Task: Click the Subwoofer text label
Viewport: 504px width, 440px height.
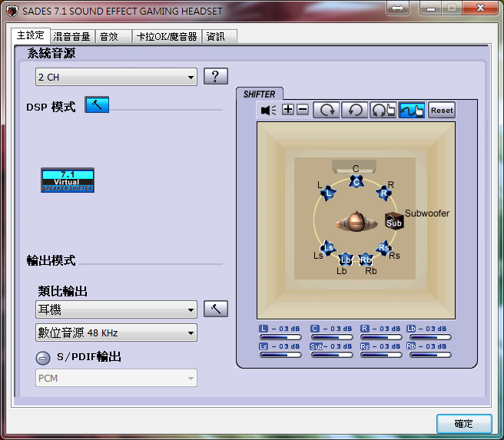Action: click(427, 213)
